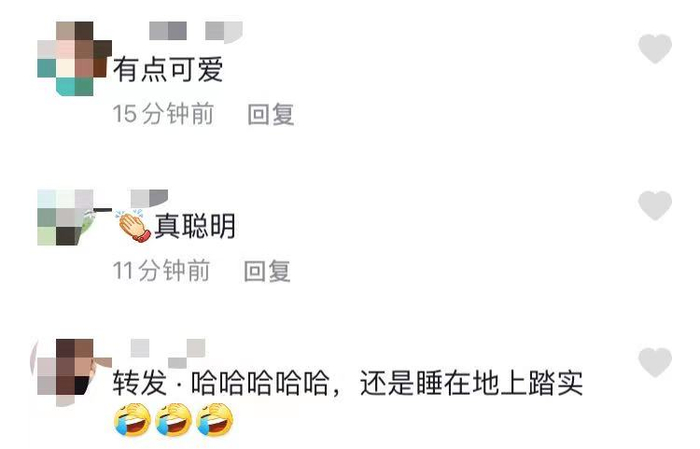This screenshot has width=700, height=449.
Task: Select the "有点可爱" comment text
Action: click(168, 70)
